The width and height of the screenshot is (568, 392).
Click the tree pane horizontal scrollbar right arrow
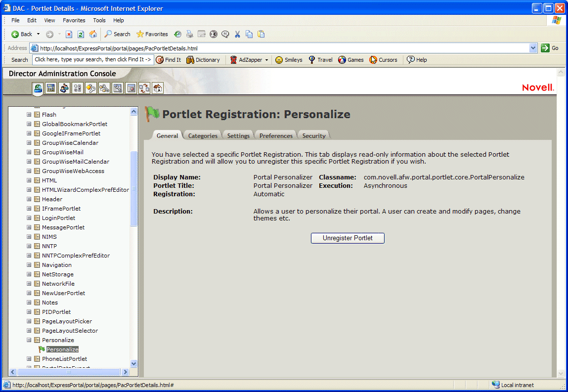(126, 372)
